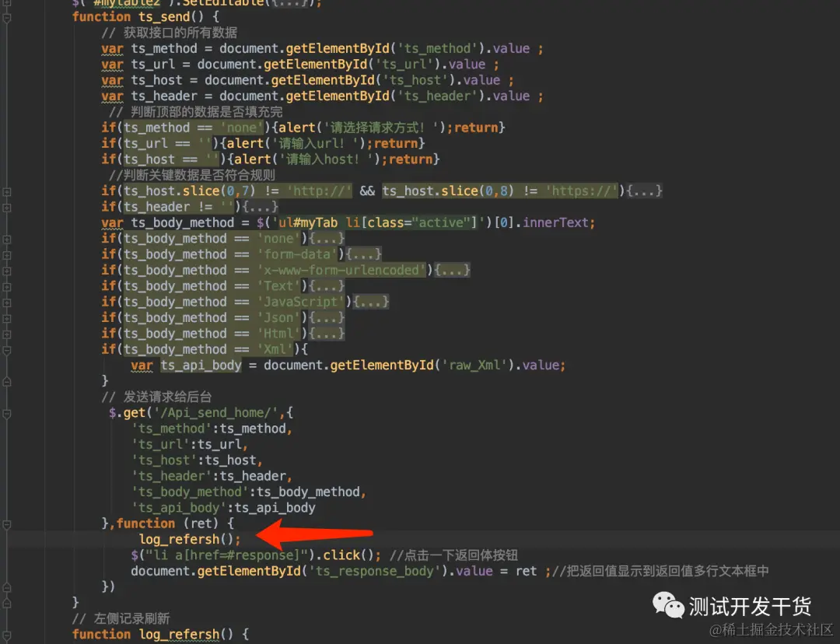Expand gutter fold marker for 'x-www-form-urlencoded' condition
The height and width of the screenshot is (644, 840).
pos(7,271)
